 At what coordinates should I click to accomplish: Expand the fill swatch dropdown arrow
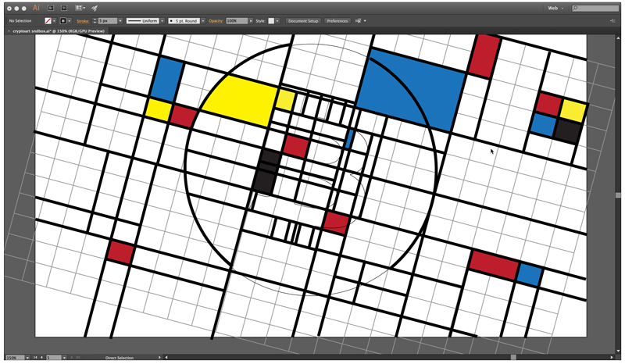54,21
